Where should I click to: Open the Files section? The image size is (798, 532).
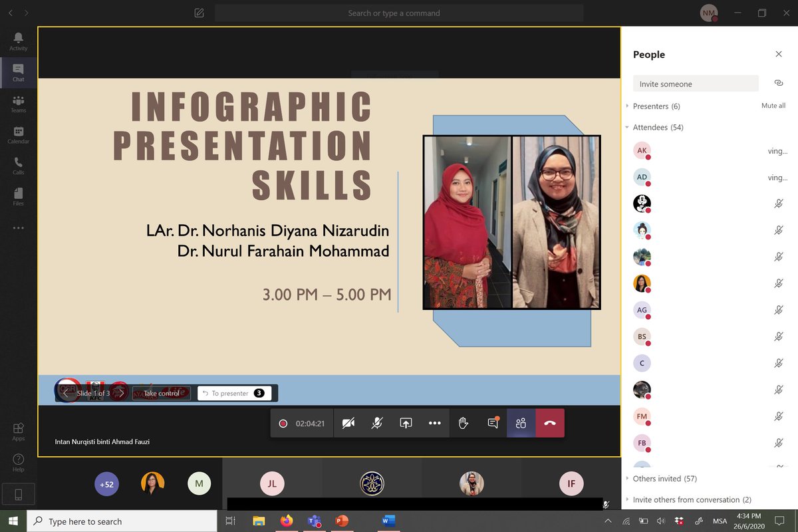click(x=18, y=197)
